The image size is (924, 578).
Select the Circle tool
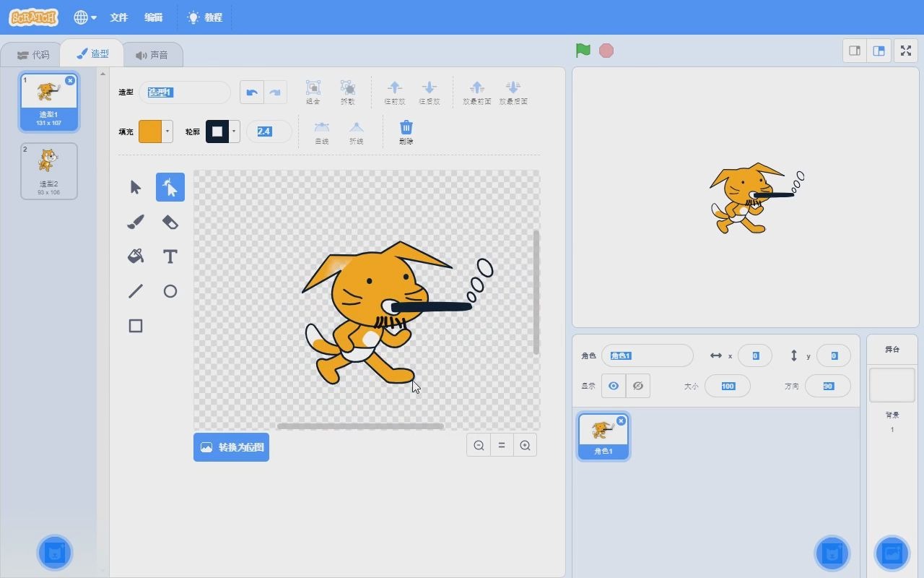[x=170, y=291]
